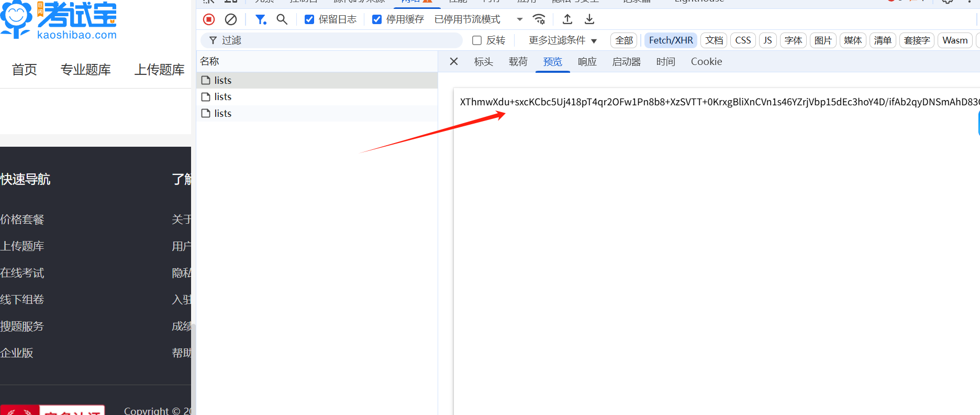
Task: Click the Name column header
Action: [x=317, y=61]
